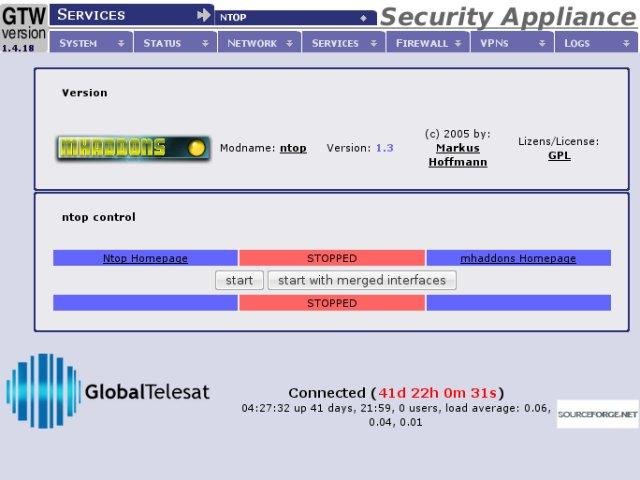
Task: Open the ntop modname link
Action: 293,148
